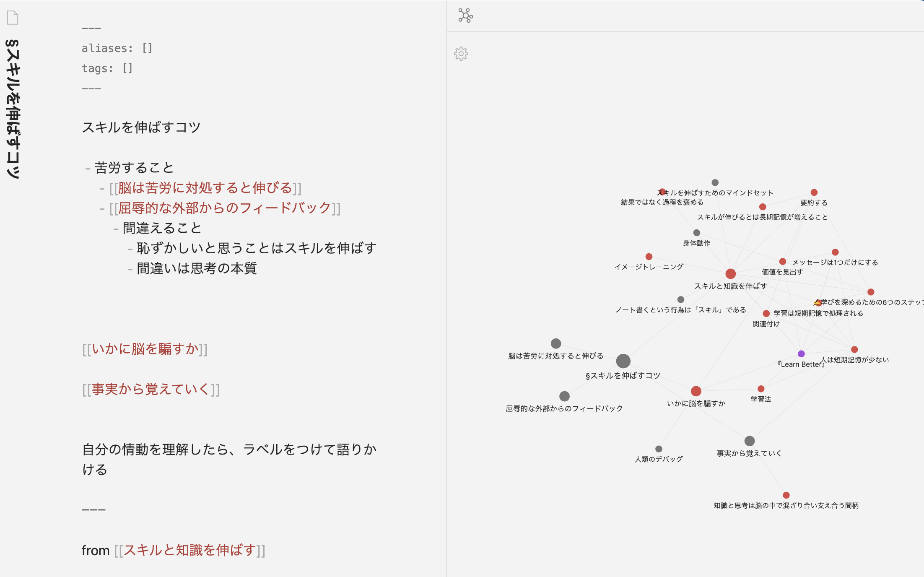Select the スキルと知識を伸ばす node in graph

click(x=731, y=274)
